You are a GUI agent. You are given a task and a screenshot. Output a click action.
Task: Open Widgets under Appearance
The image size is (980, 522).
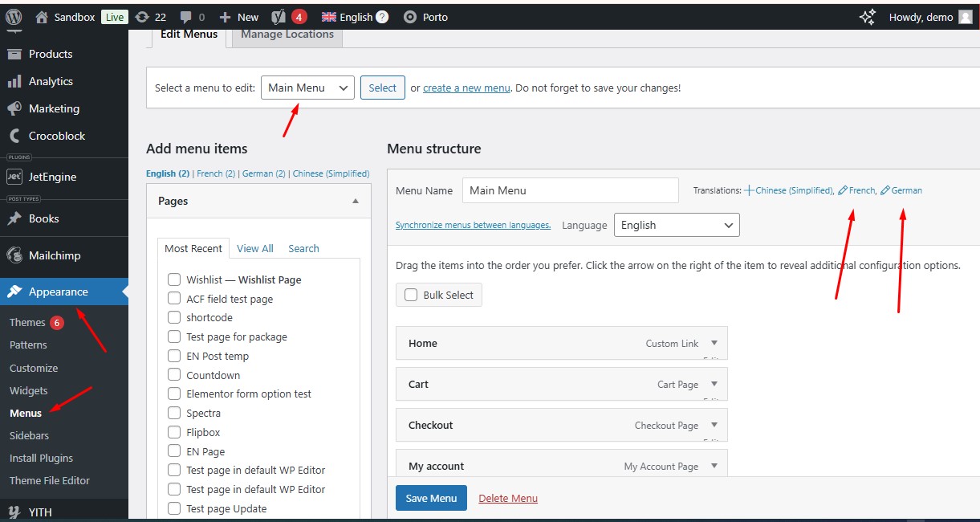[x=29, y=390]
